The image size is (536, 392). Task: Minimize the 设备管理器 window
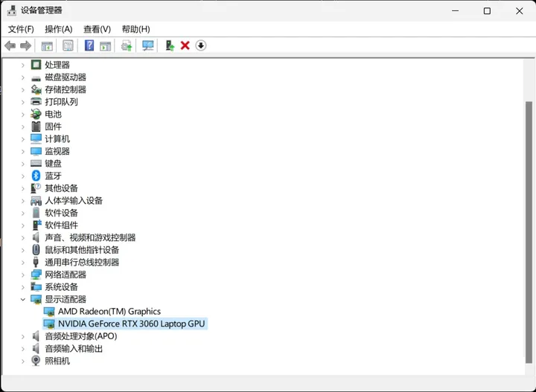coord(455,11)
